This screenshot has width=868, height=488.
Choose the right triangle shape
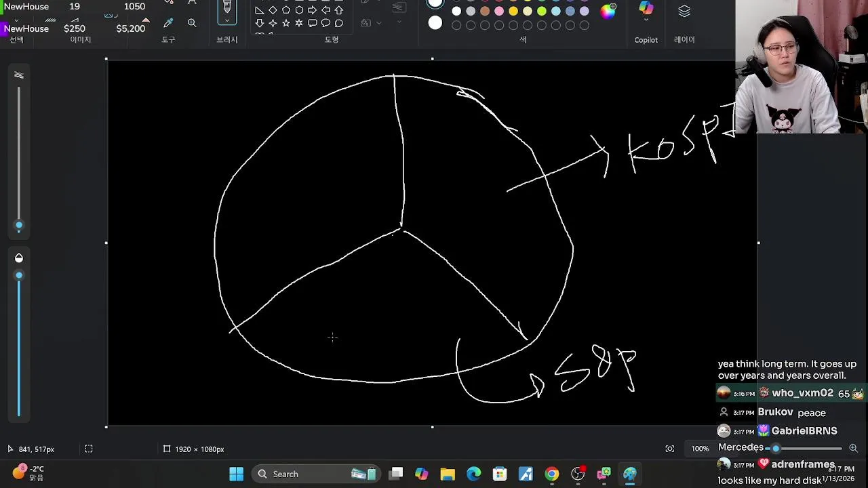click(260, 10)
